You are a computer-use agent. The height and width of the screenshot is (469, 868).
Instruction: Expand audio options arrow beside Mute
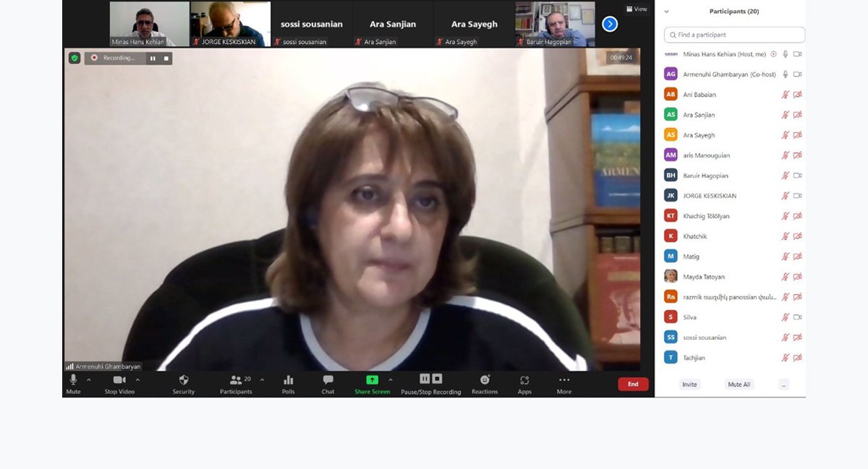[x=89, y=379]
